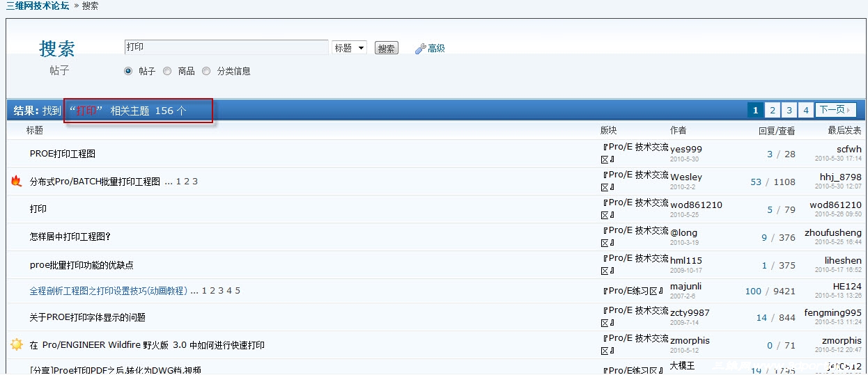This screenshot has height=375, width=868.
Task: Click 下一页 next page button
Action: tap(835, 110)
